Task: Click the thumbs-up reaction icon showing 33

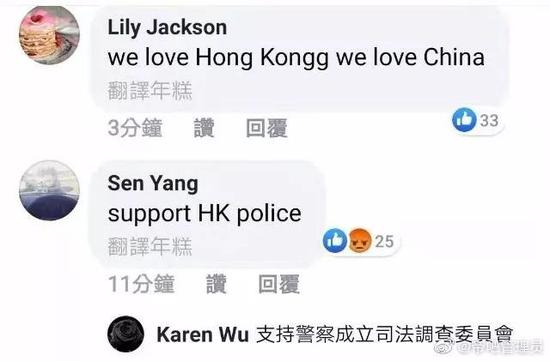Action: pos(464,120)
